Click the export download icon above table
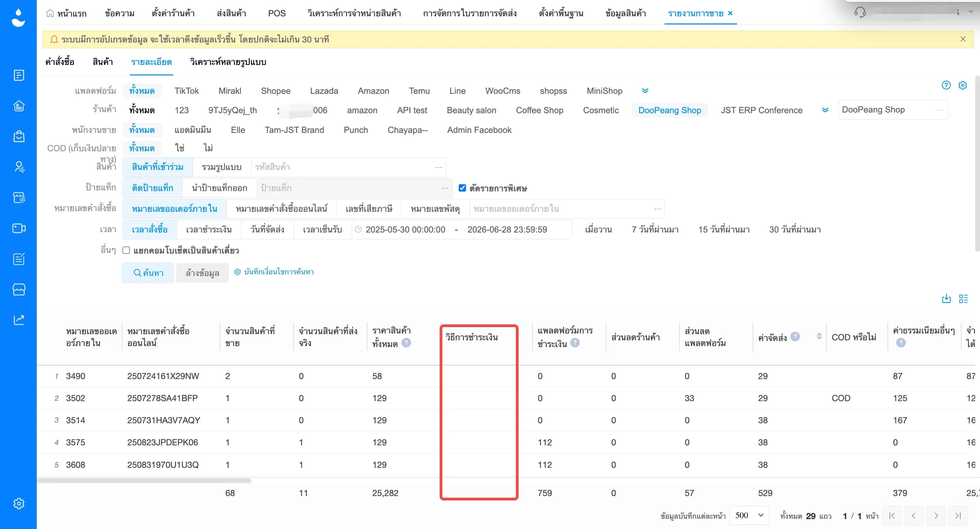This screenshot has height=529, width=980. [946, 299]
